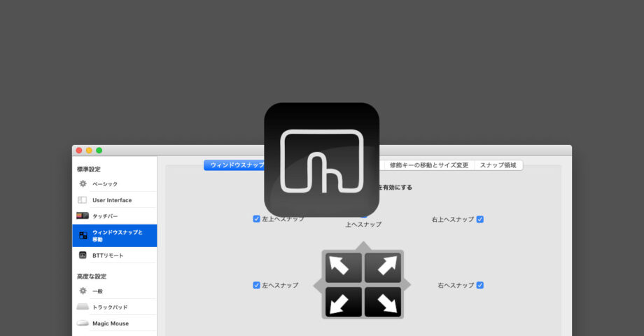Image resolution: width=644 pixels, height=336 pixels.
Task: Maximize window with green button
Action: [x=99, y=150]
